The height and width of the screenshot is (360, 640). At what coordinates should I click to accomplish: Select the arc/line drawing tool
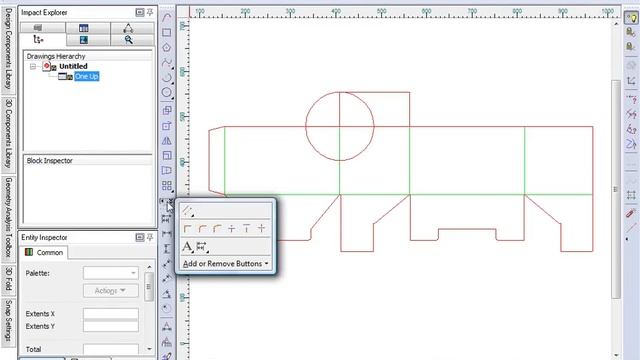(x=167, y=18)
